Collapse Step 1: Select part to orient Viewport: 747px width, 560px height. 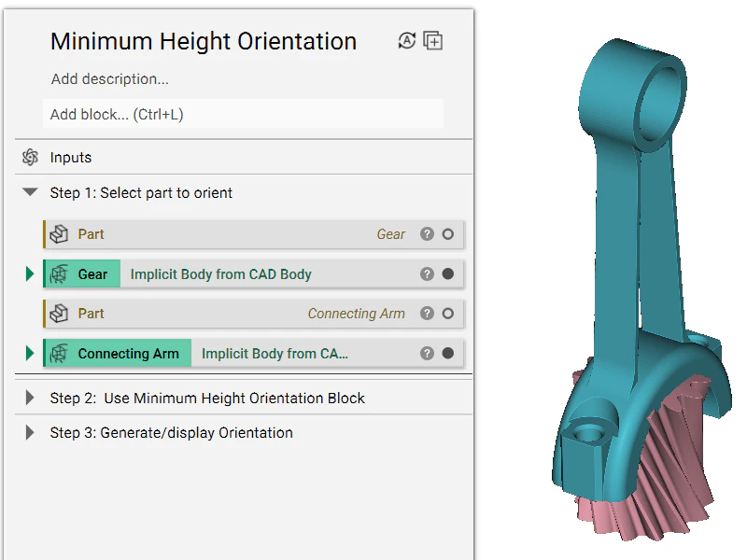30,192
